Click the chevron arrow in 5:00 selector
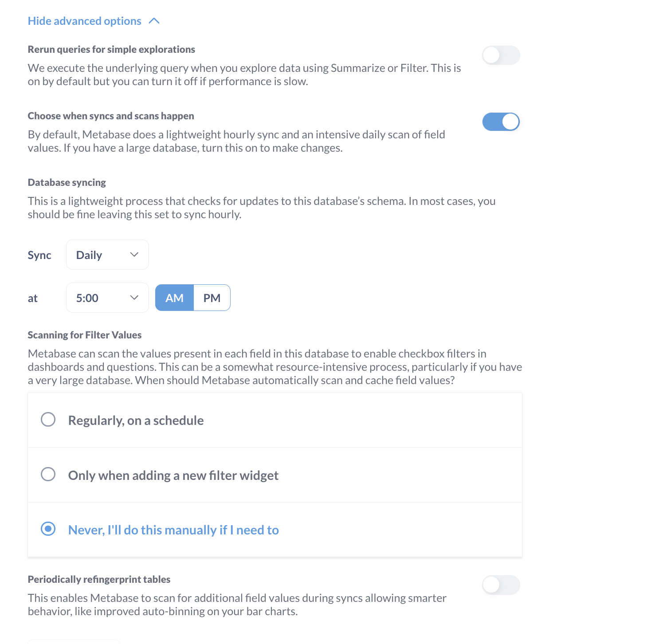The image size is (651, 644). 134,298
